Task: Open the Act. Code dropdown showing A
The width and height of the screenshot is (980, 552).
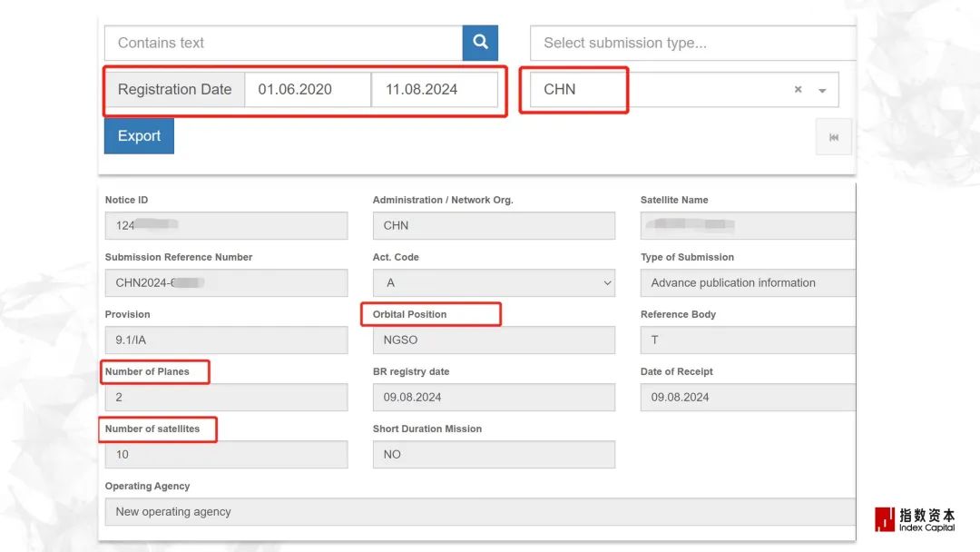Action: tap(494, 282)
